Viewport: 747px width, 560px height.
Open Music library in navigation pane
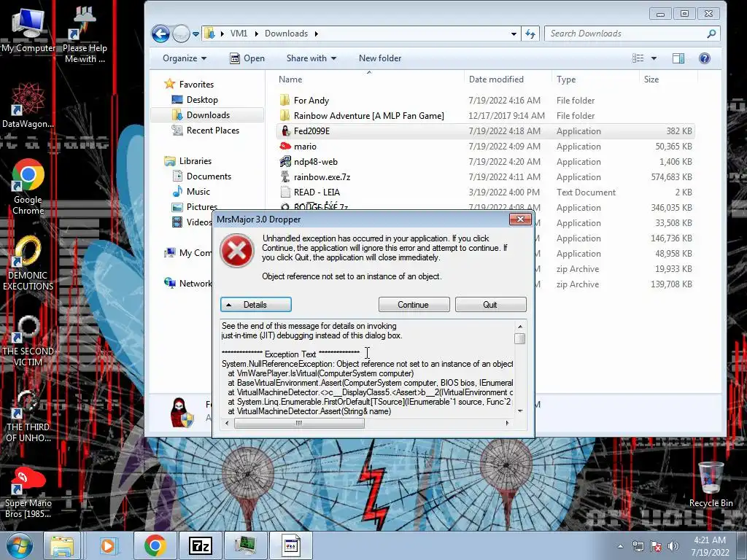[191, 192]
